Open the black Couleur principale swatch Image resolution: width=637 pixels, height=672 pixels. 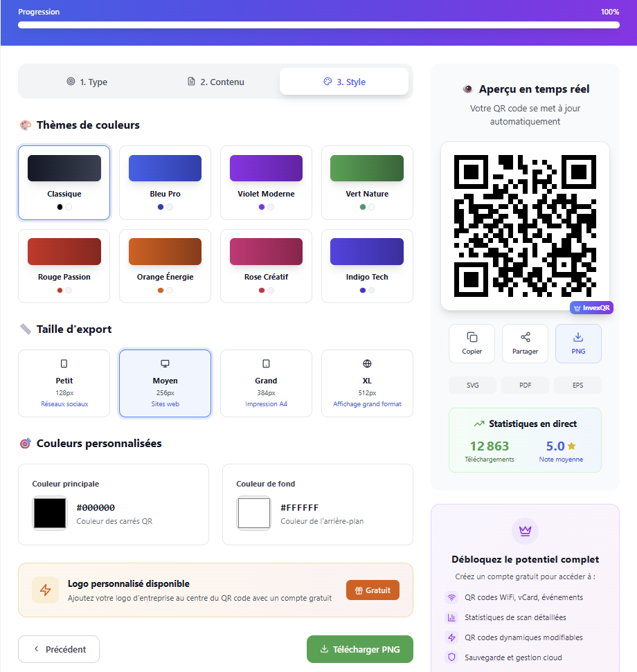point(50,514)
